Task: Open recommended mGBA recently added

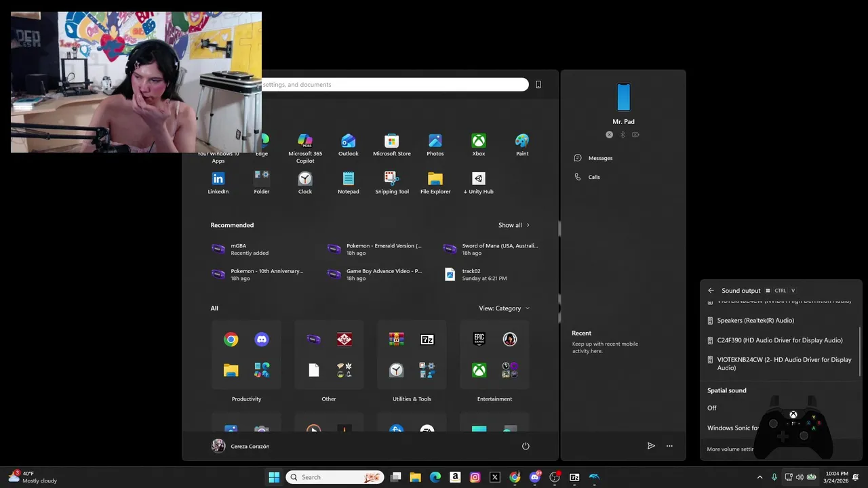Action: [x=250, y=249]
